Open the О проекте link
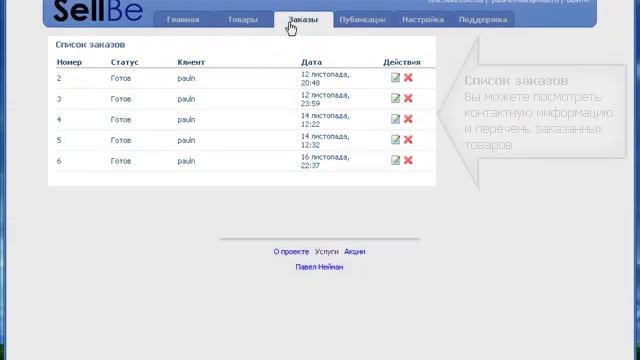This screenshot has width=640, height=360. [x=291, y=252]
